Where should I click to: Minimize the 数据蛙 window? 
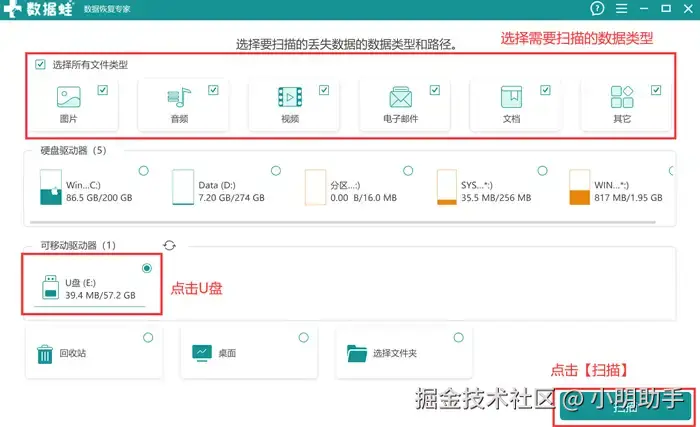pyautogui.click(x=644, y=8)
